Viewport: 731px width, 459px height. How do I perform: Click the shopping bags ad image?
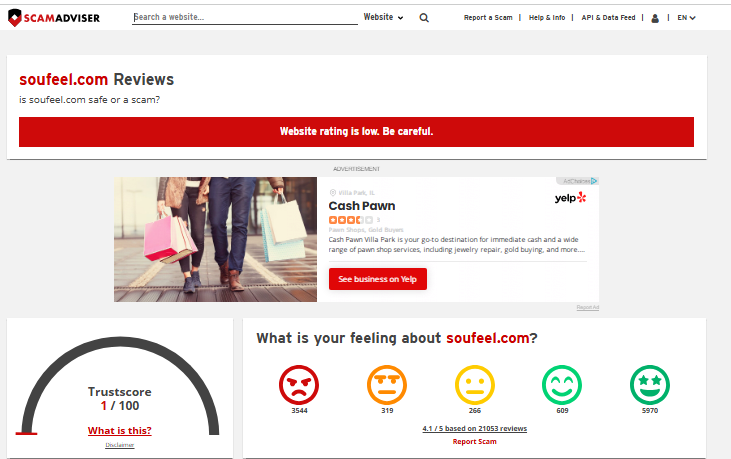[215, 240]
